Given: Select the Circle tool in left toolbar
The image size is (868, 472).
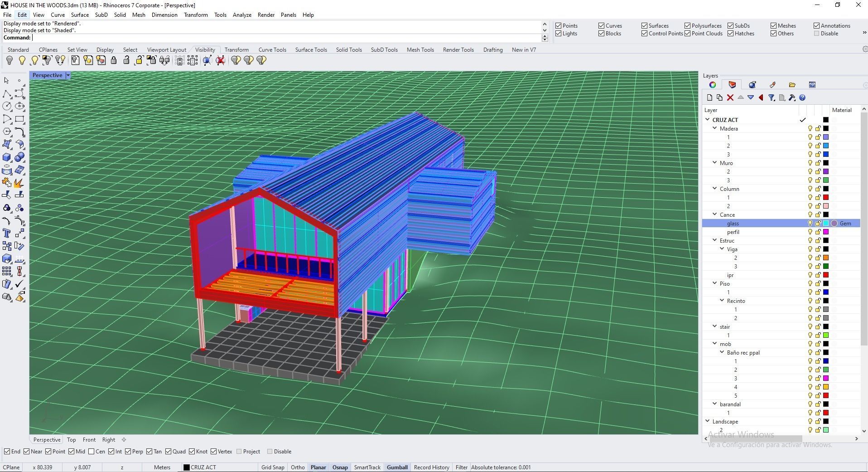Looking at the screenshot, I should tap(7, 106).
